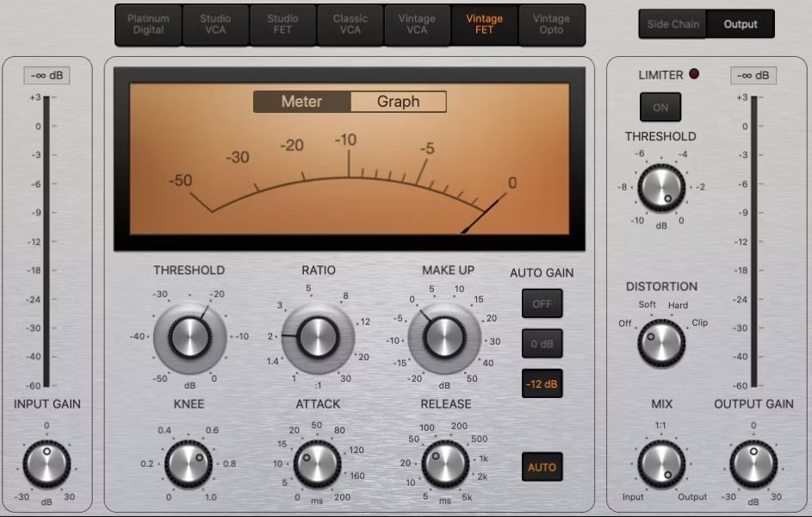
Task: Toggle the Limiter ON button
Action: (660, 107)
